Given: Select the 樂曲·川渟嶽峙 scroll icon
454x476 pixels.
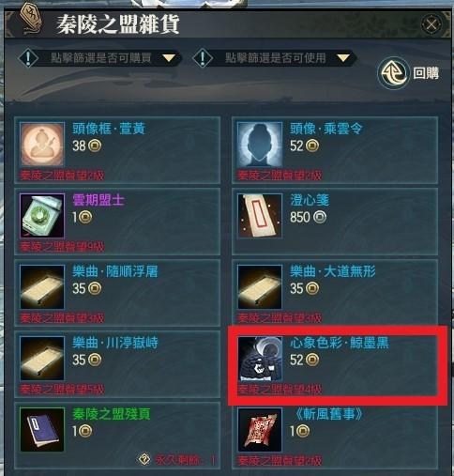Looking at the screenshot, I should (42, 359).
